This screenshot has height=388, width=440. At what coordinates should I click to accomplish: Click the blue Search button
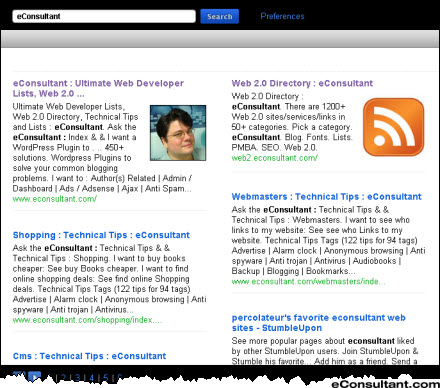pyautogui.click(x=219, y=16)
